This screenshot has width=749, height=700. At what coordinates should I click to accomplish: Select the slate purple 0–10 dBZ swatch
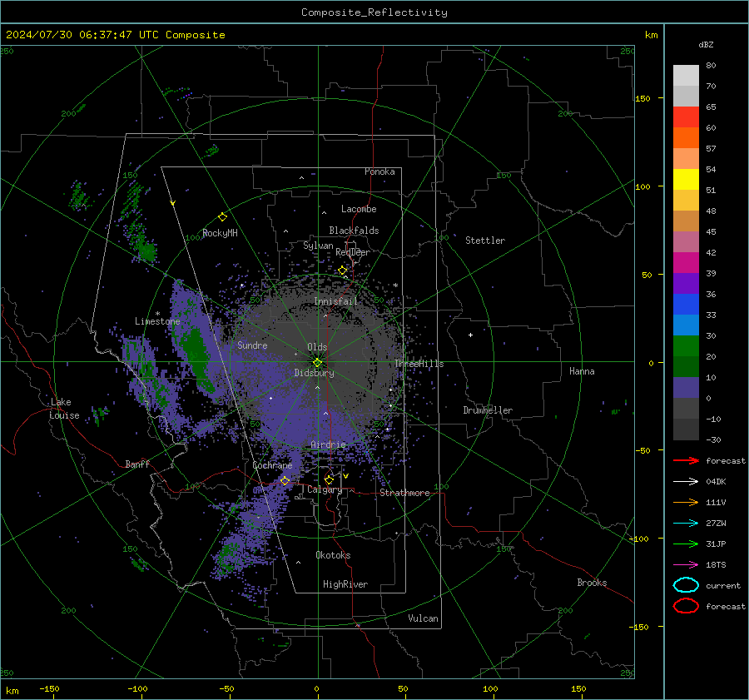point(686,388)
